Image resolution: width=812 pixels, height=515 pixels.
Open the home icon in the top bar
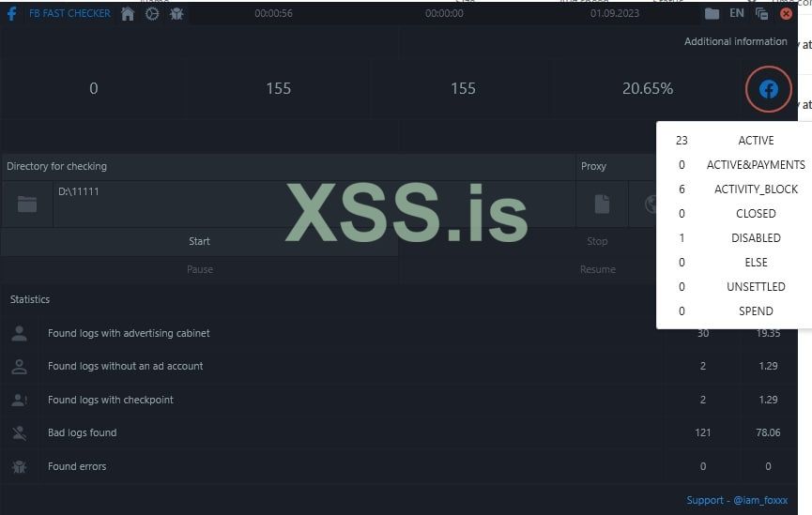tap(128, 14)
